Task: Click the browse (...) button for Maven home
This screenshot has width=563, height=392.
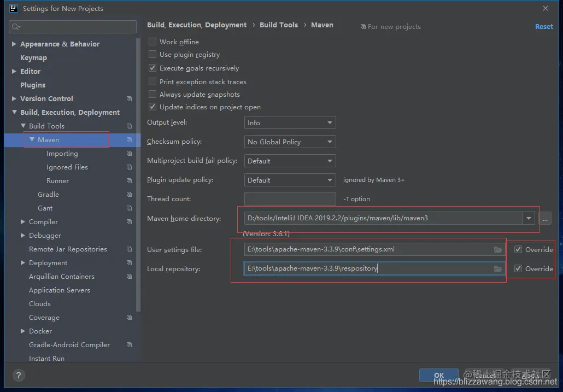Action: tap(545, 218)
